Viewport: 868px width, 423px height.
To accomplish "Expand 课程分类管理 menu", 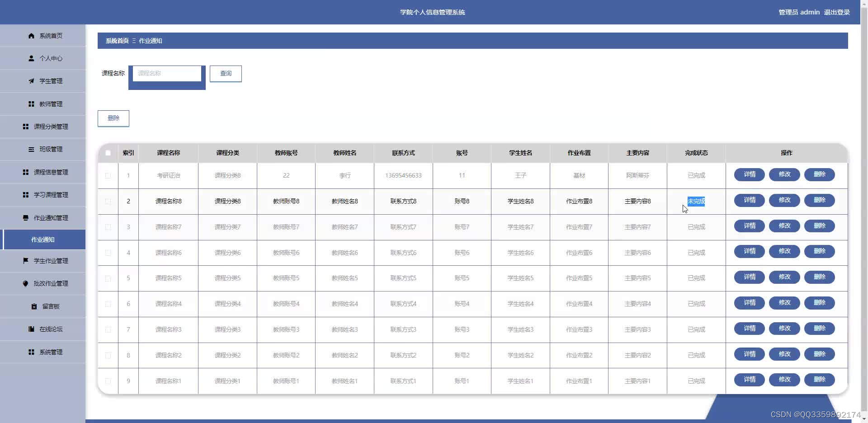I will pos(42,127).
